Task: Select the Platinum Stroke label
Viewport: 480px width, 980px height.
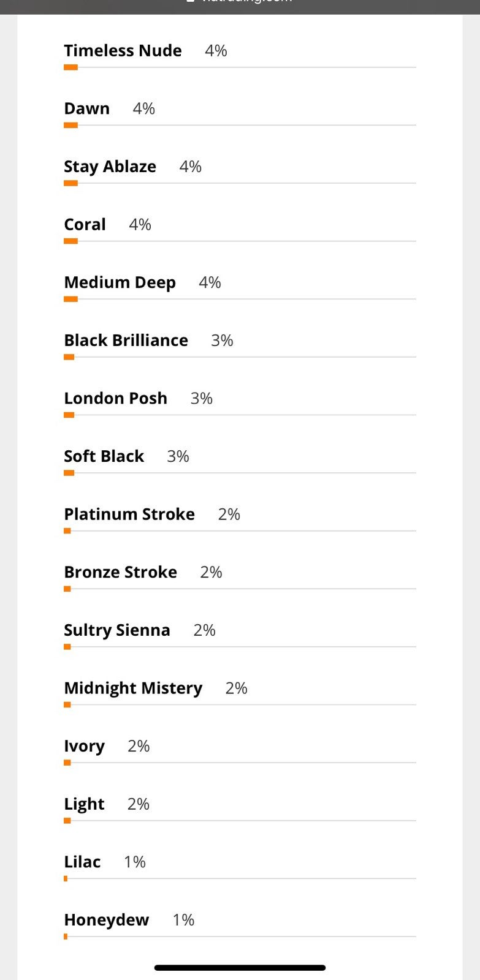Action: tap(129, 514)
